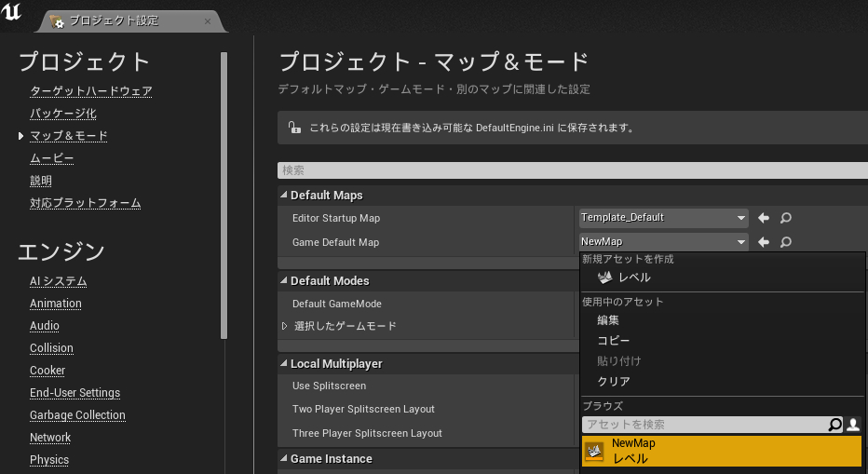The image size is (868, 474).
Task: Click the Game Default Map label
Action: [335, 242]
